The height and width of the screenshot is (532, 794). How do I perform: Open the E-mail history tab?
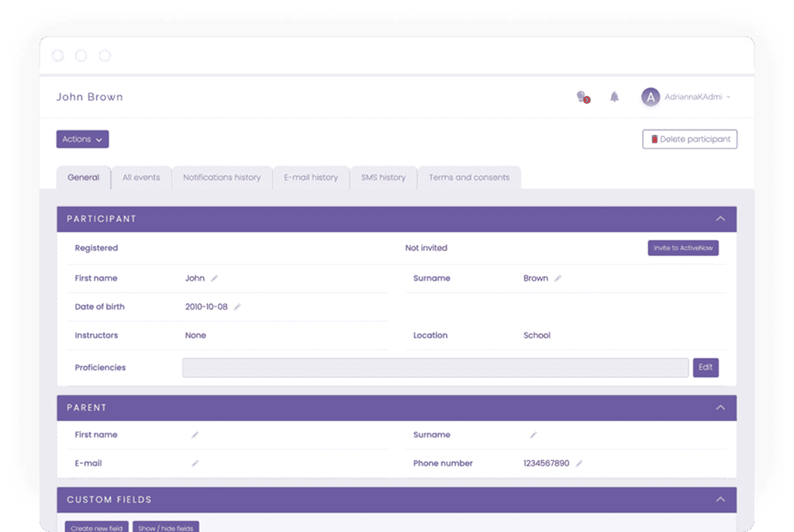pos(311,178)
